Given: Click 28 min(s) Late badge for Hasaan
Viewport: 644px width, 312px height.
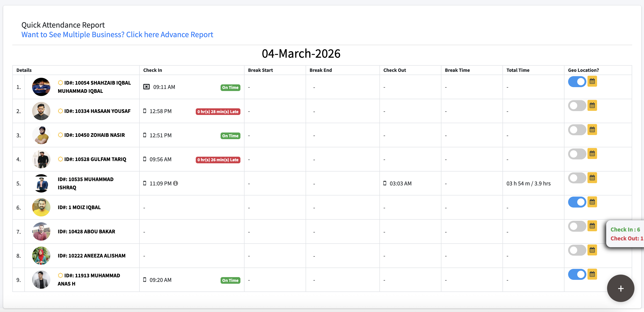Looking at the screenshot, I should 218,112.
